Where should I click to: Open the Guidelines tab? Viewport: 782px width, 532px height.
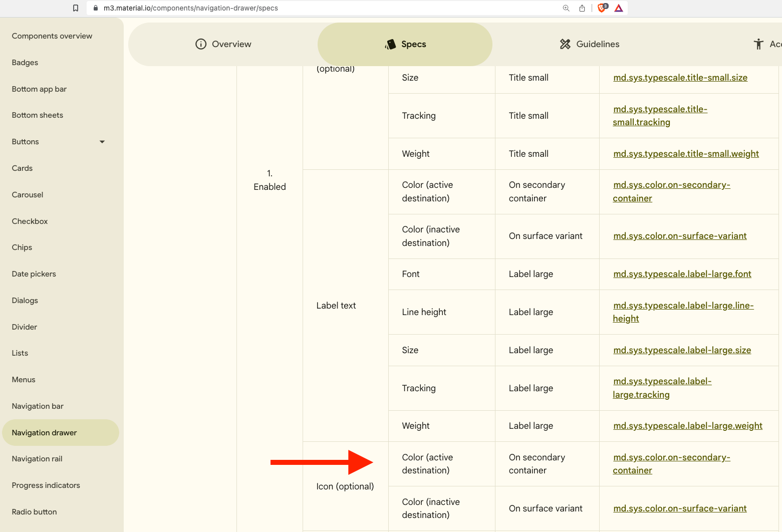click(x=598, y=44)
